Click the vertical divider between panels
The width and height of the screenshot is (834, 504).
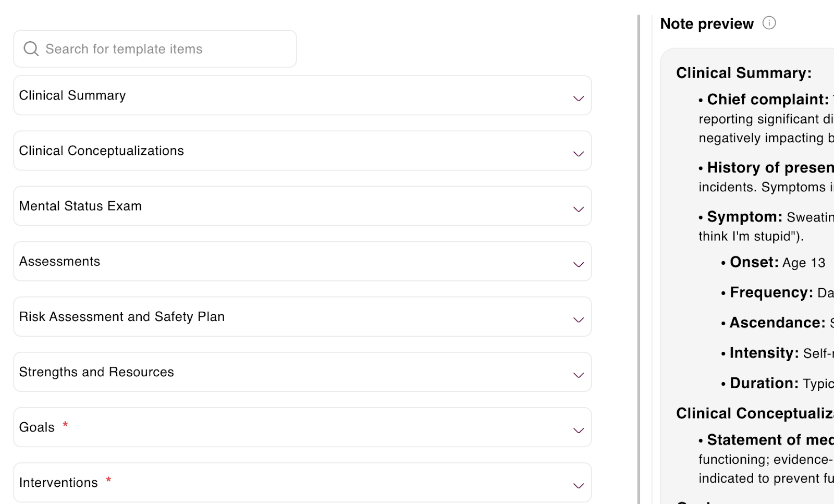pos(640,250)
